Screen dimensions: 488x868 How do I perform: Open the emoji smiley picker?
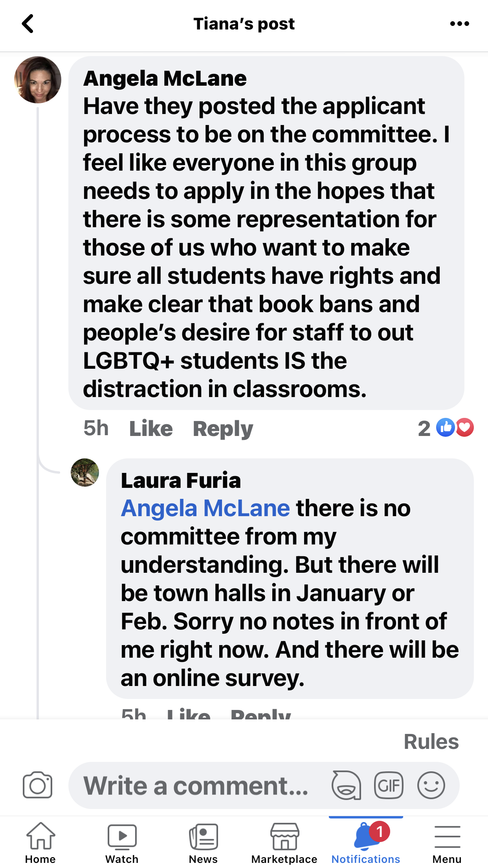pos(431,785)
